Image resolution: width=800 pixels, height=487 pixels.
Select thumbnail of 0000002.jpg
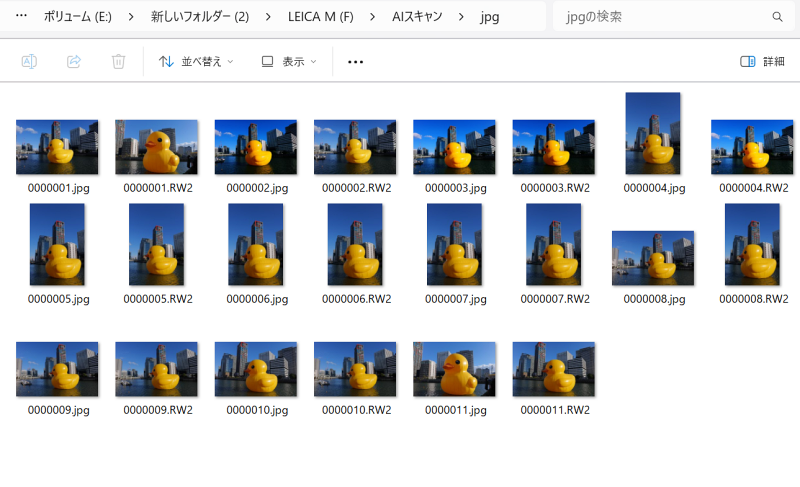pos(256,147)
